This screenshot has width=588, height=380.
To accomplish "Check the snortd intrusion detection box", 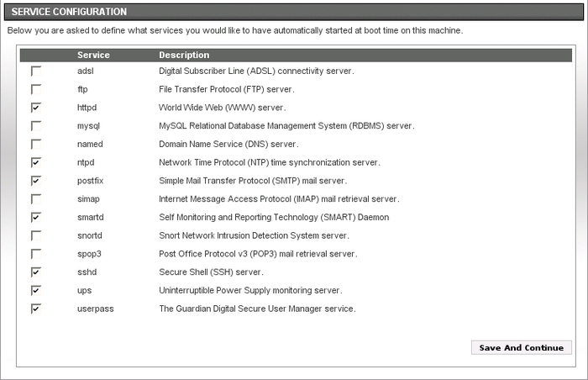I will point(36,235).
